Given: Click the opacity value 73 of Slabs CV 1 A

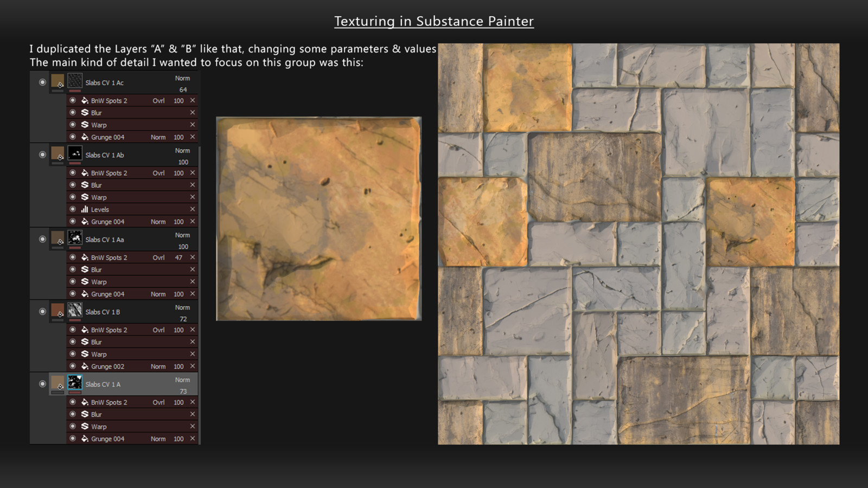Looking at the screenshot, I should pyautogui.click(x=183, y=391).
